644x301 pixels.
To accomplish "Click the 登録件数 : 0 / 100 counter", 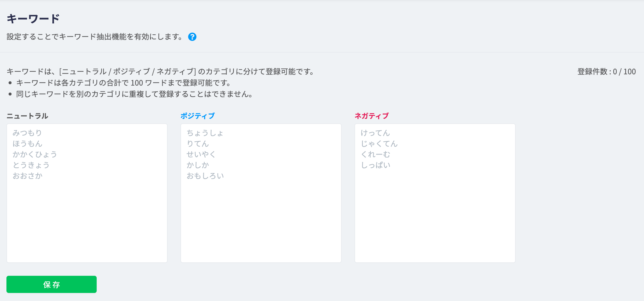I will pos(607,72).
